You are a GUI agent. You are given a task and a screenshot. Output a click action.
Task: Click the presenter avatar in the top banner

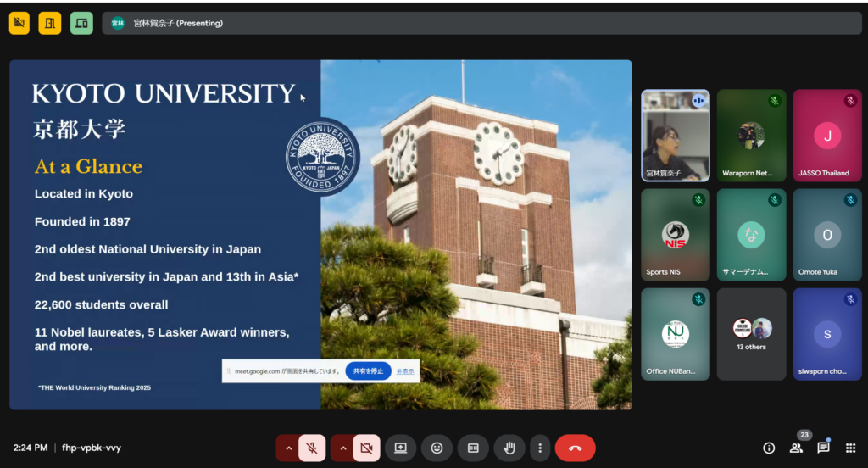coord(117,23)
